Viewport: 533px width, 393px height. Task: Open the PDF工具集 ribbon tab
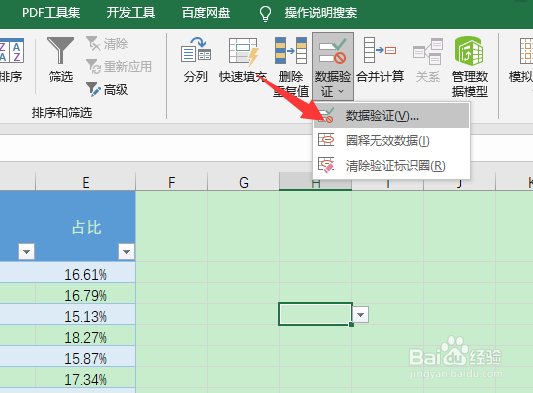coord(51,13)
